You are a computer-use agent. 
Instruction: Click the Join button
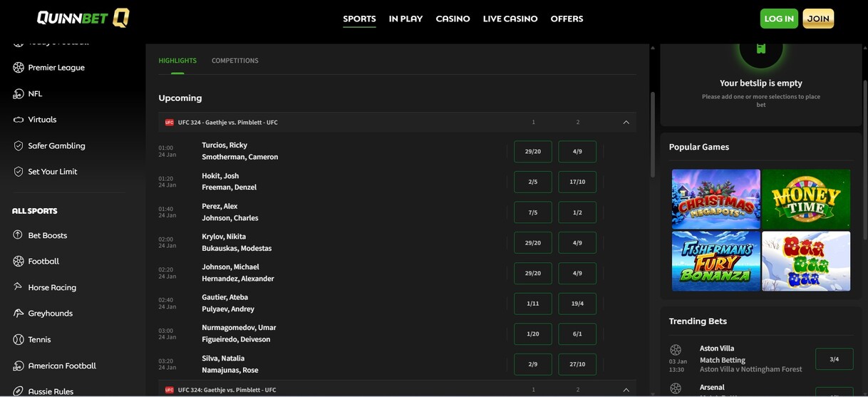coord(818,19)
